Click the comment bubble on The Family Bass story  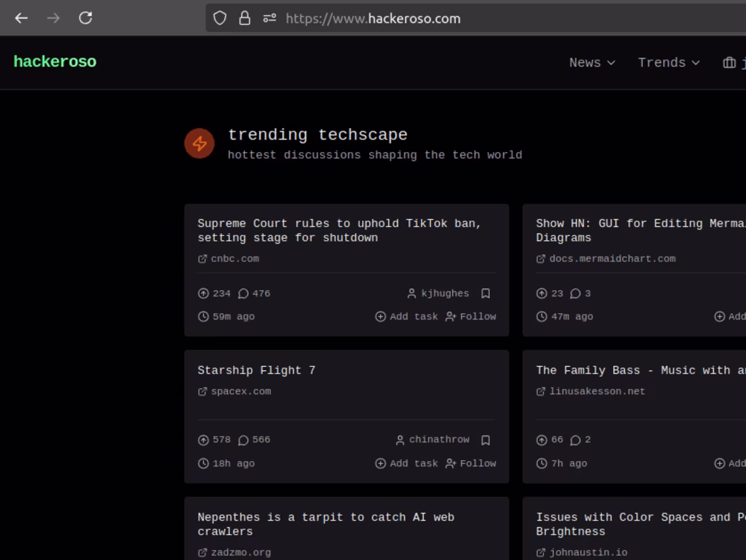pos(574,439)
